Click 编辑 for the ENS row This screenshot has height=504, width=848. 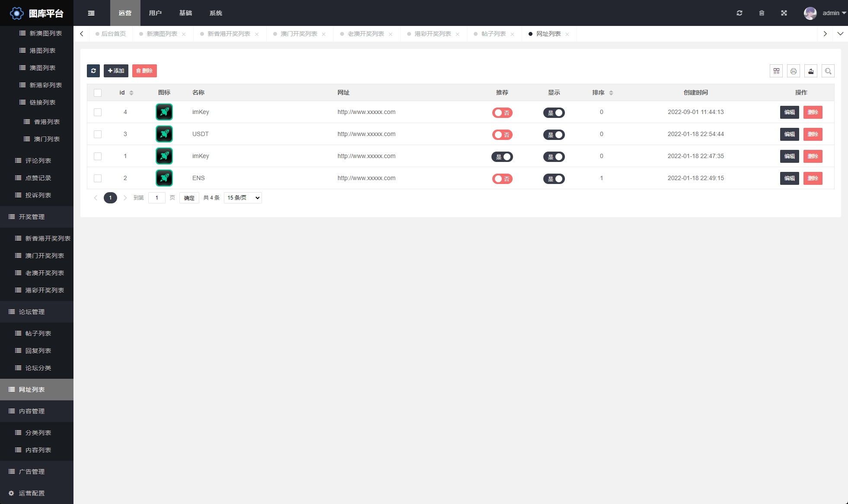click(789, 178)
